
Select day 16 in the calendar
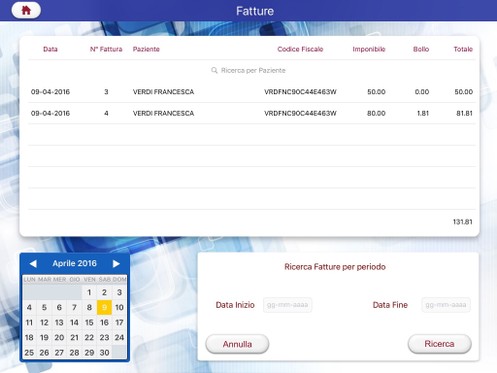coord(104,322)
